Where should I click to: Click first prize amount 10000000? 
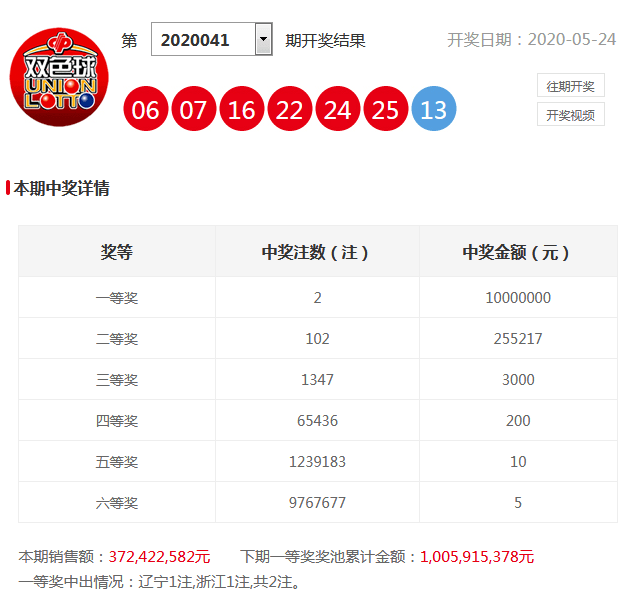point(518,298)
